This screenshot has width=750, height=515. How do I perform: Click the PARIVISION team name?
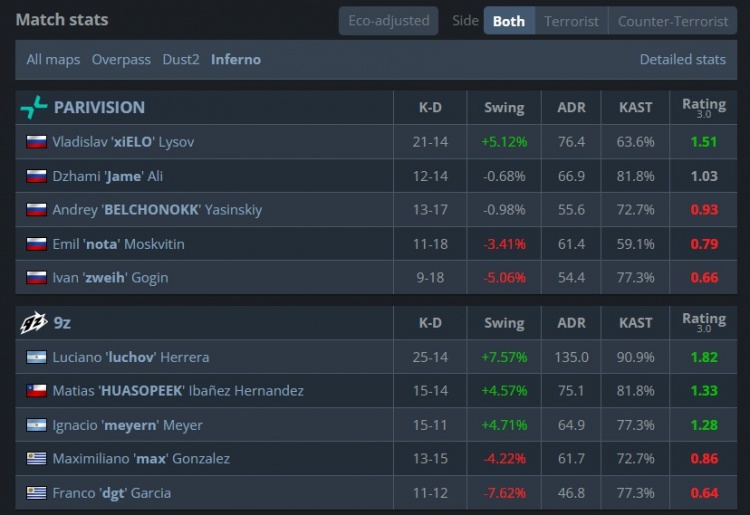pos(99,107)
